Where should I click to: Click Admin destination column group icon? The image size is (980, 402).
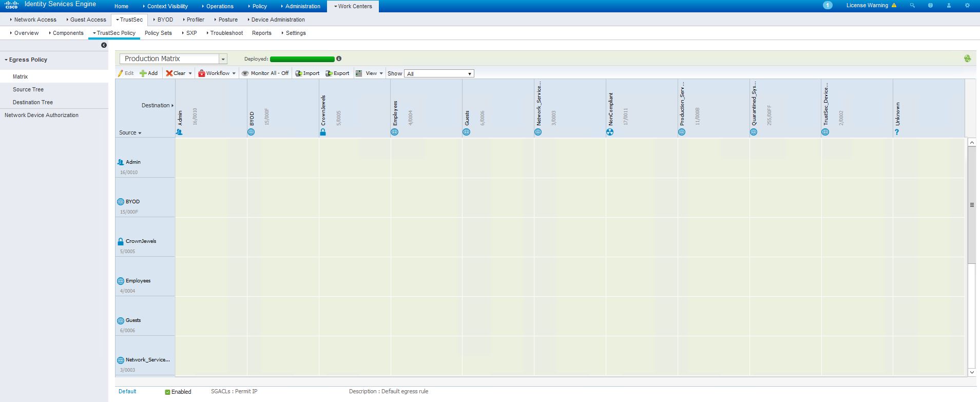(x=179, y=132)
